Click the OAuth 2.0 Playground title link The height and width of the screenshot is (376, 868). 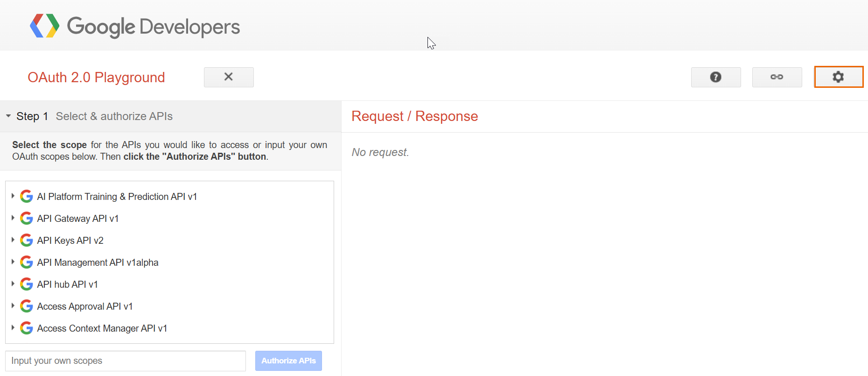click(96, 78)
